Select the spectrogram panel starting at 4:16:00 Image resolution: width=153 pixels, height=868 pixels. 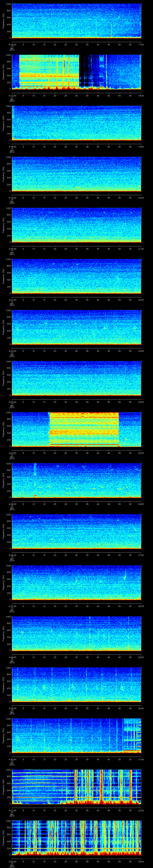coord(76,21)
